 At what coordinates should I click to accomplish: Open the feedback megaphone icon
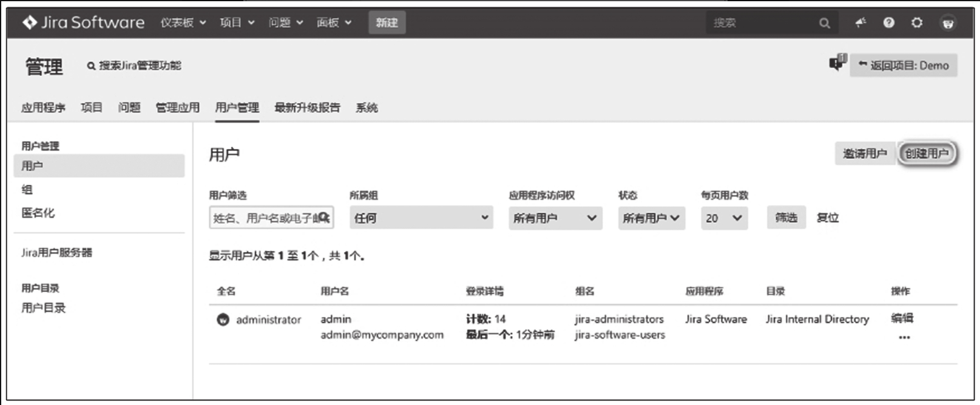pyautogui.click(x=860, y=22)
